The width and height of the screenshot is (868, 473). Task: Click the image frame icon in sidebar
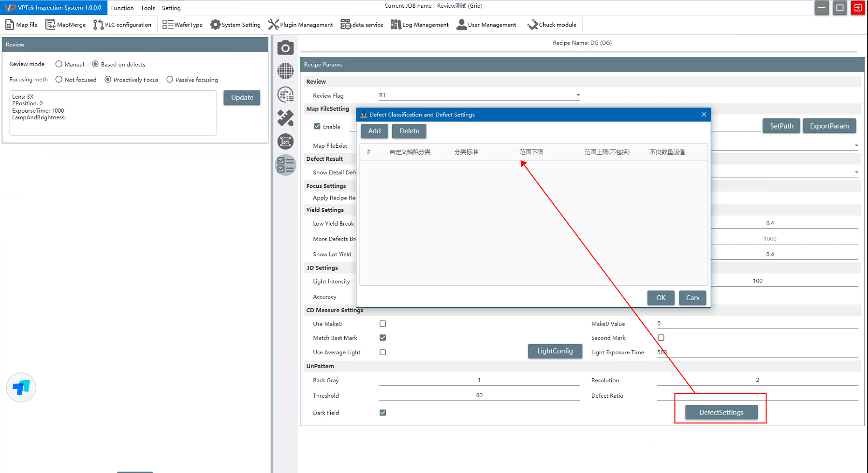[285, 142]
